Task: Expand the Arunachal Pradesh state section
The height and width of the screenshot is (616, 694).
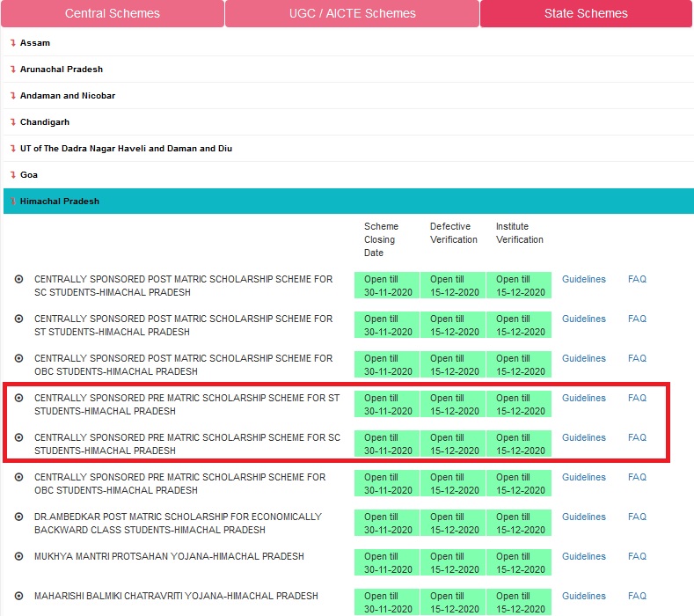Action: (61, 70)
